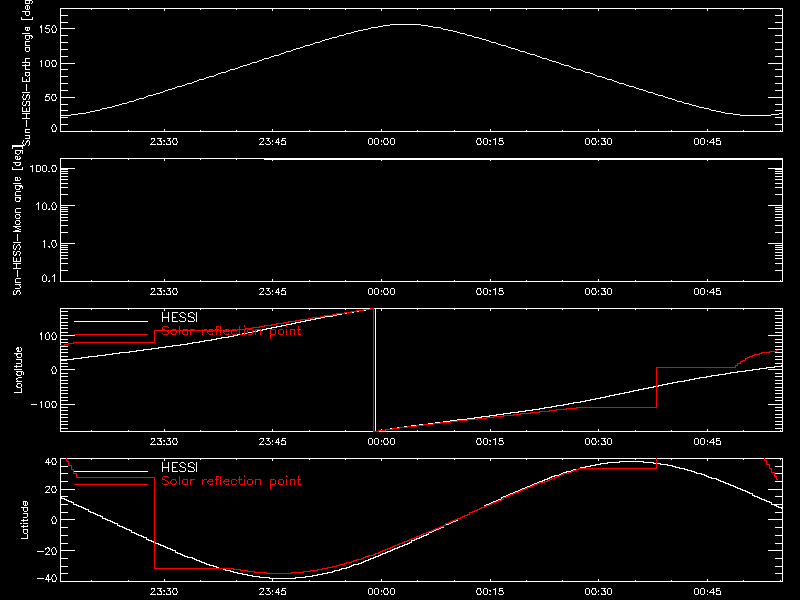Click Solar reflection point legend in Longitude plot

point(231,331)
